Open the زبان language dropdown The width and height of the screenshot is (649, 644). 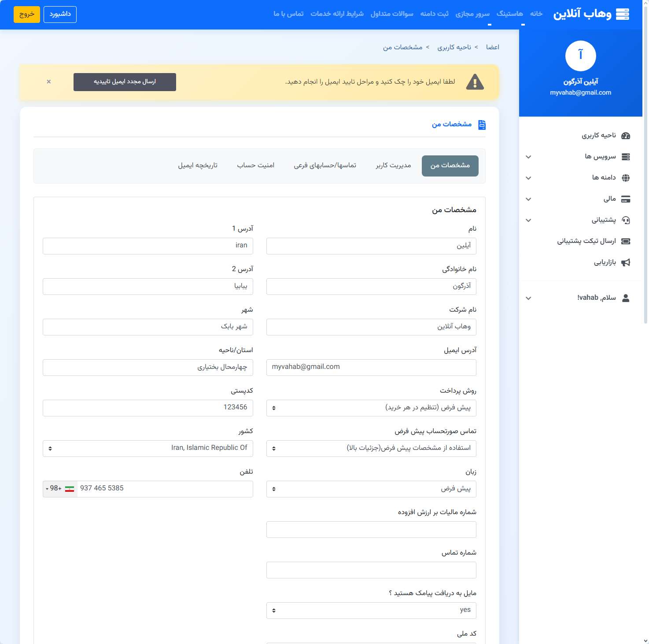(x=371, y=489)
